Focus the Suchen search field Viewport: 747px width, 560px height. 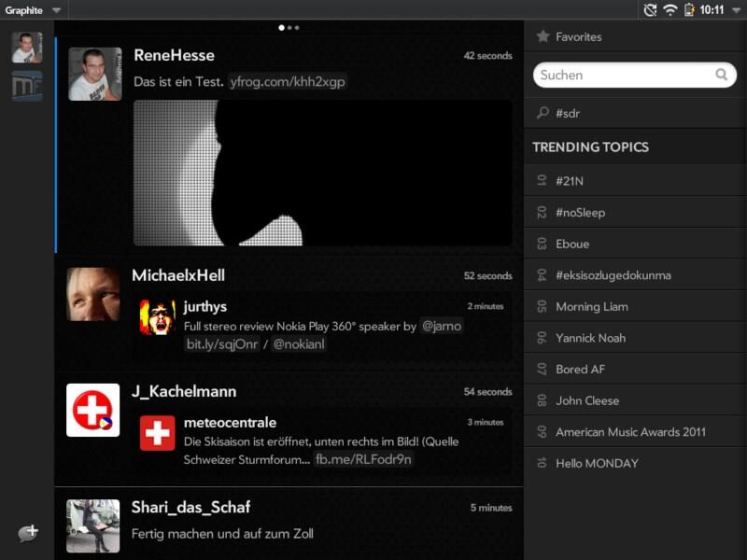click(635, 75)
